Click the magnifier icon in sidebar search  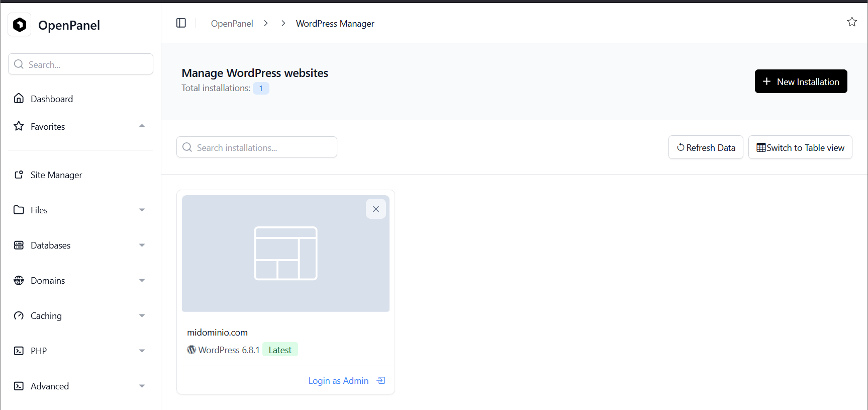[19, 64]
